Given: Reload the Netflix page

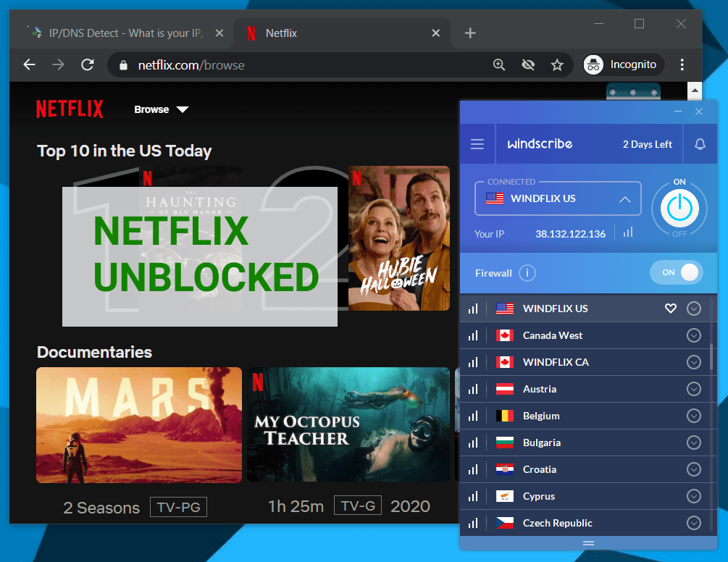Looking at the screenshot, I should 88,64.
